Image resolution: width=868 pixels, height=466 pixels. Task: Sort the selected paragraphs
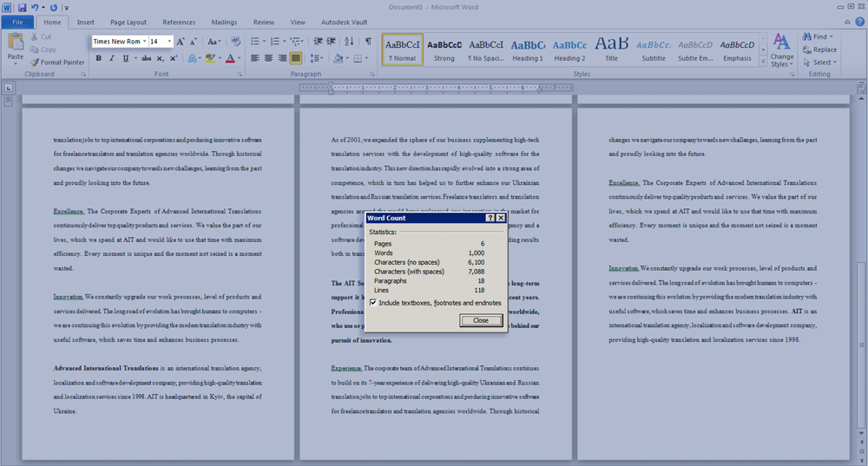(349, 42)
